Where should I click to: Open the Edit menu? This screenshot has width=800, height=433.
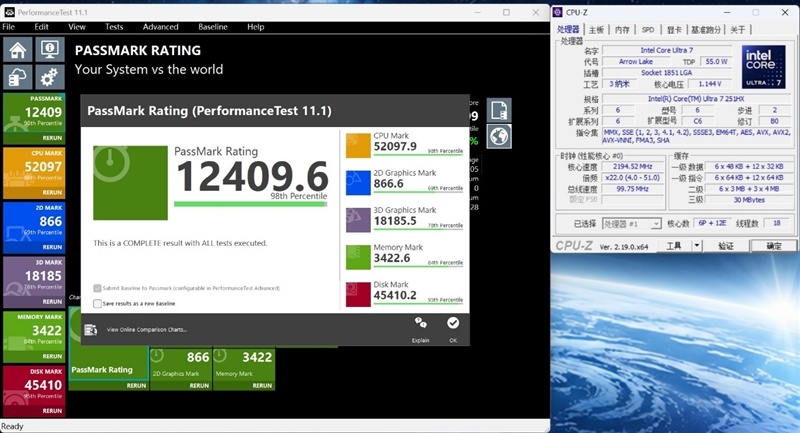pos(41,27)
